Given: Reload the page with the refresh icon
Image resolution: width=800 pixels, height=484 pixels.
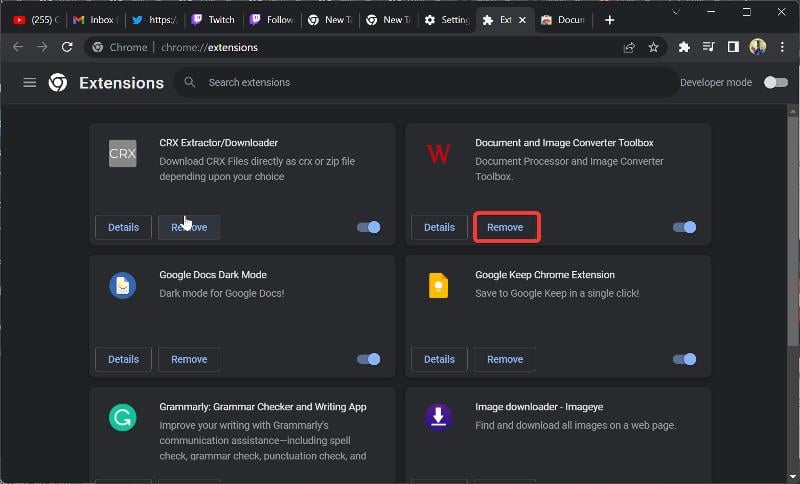Looking at the screenshot, I should [x=67, y=47].
